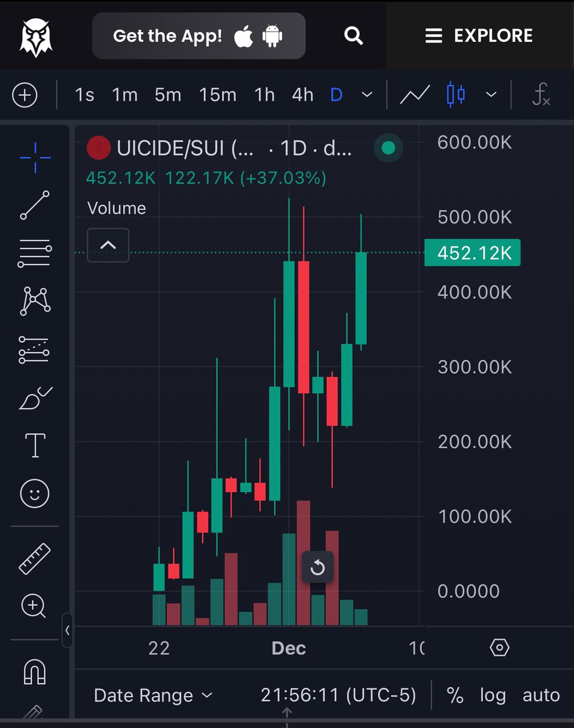Expand the chart style dropdown
This screenshot has width=574, height=728.
point(491,95)
